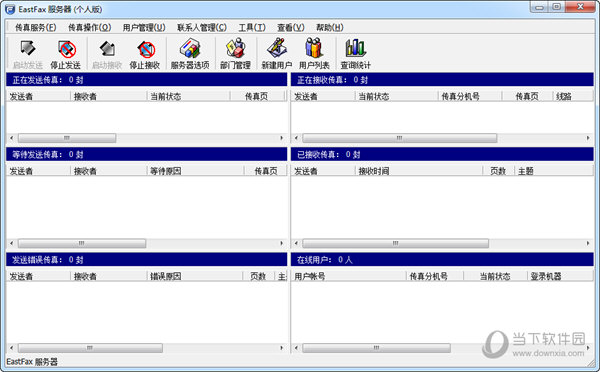The image size is (600, 372).
Task: Sort 已接收传真 list by 发送者 column
Action: 323,171
